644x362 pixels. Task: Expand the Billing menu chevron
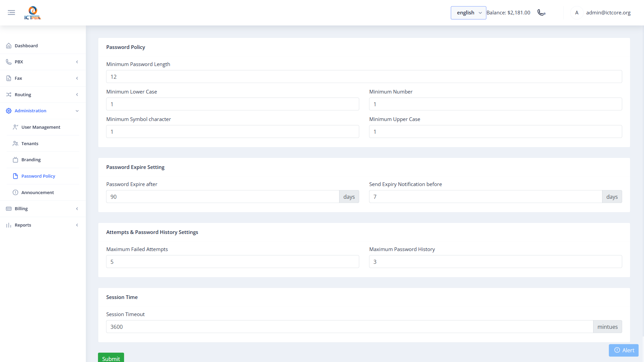77,208
